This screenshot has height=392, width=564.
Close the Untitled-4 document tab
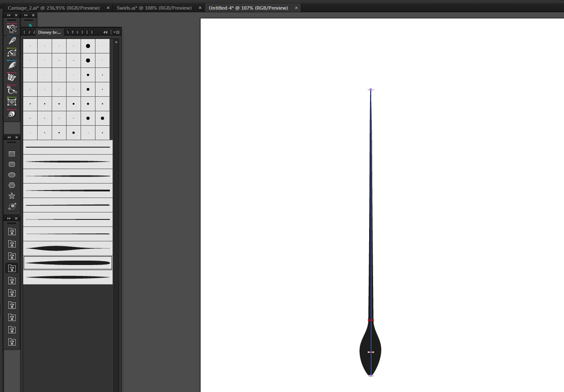pos(296,8)
